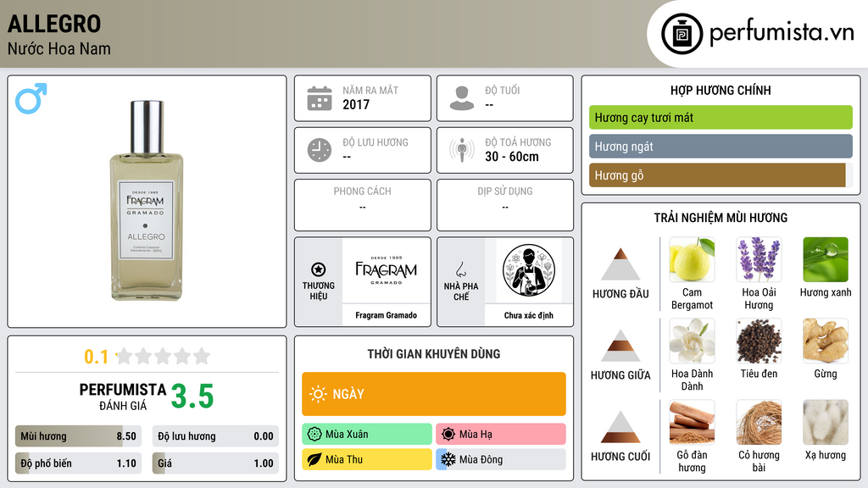Click the Phong cách style box
Screen dimensions: 868x488
coord(363,205)
